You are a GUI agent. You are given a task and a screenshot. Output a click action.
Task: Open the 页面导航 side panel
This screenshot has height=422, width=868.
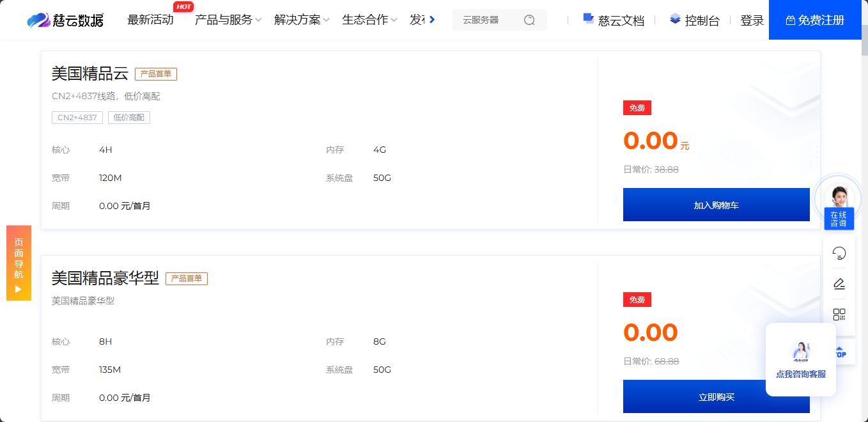[19, 263]
